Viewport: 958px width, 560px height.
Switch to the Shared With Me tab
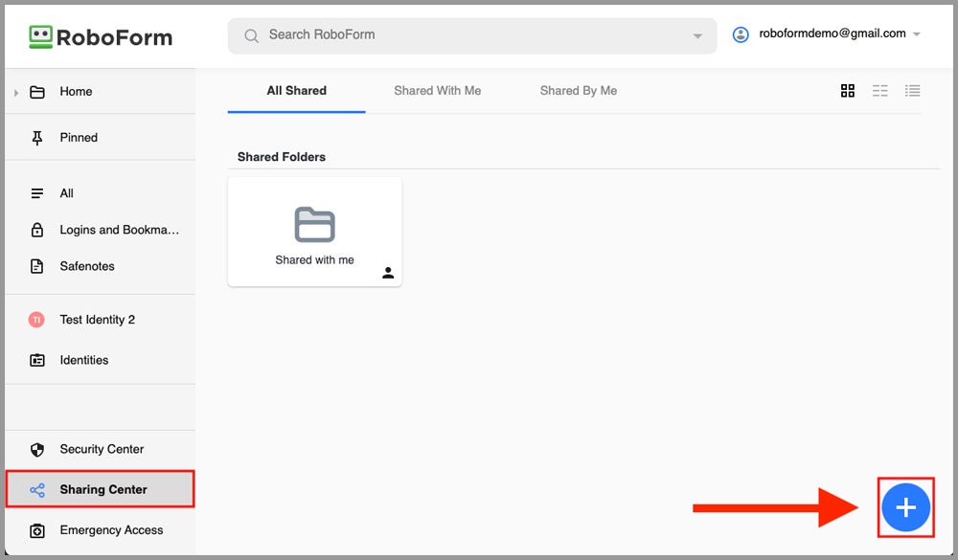pyautogui.click(x=437, y=91)
